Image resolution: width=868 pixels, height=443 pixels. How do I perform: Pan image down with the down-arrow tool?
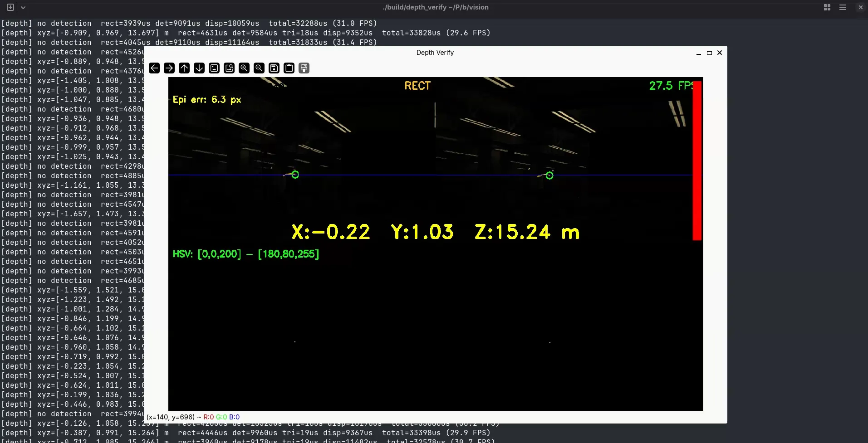click(199, 68)
